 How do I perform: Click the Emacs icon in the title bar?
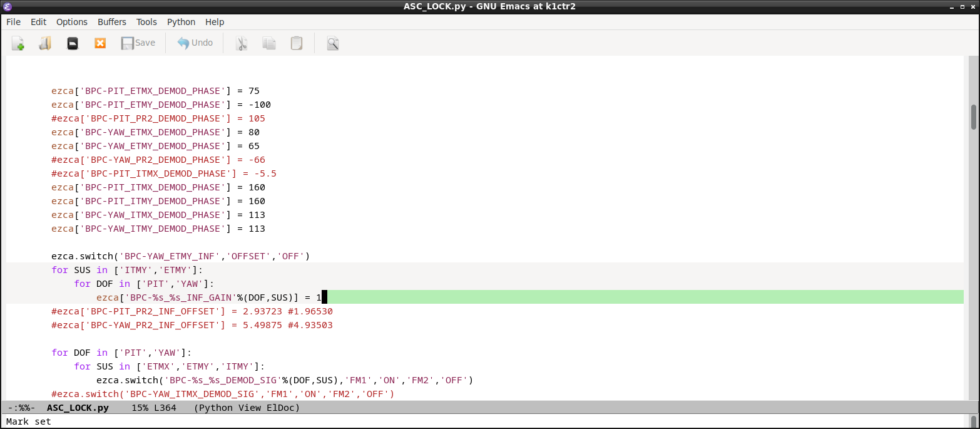[8, 6]
